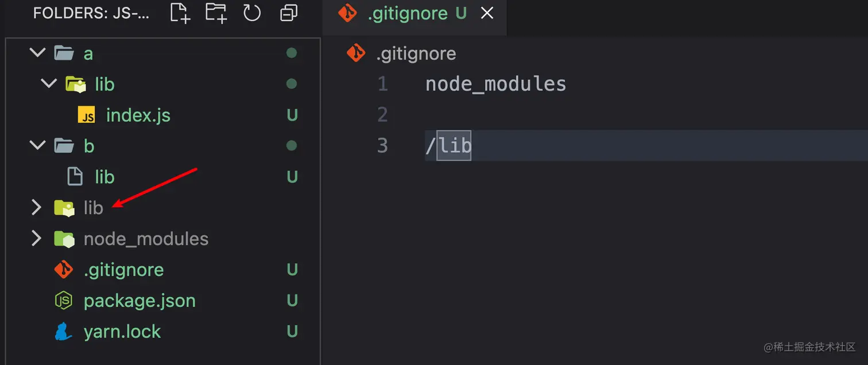Refresh the explorer with the circular arrow icon
The height and width of the screenshot is (365, 868).
[252, 13]
